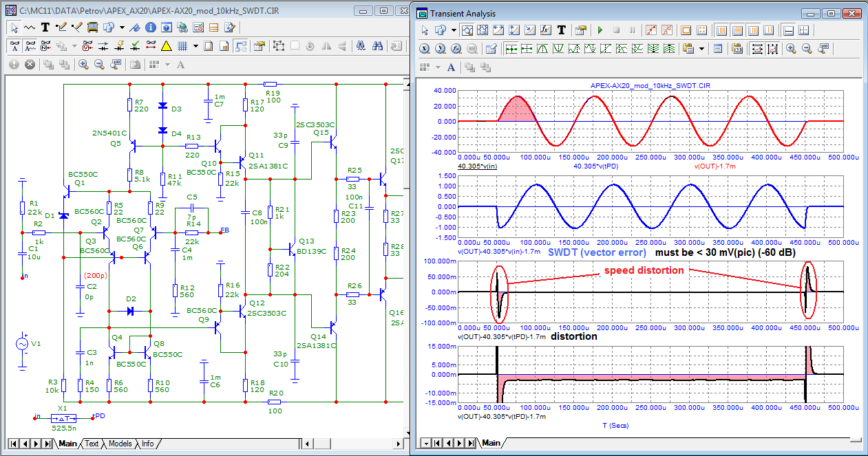Select the Text tool in Transient Analysis toolbar
Screen dimensions: 868x456
(x=562, y=30)
